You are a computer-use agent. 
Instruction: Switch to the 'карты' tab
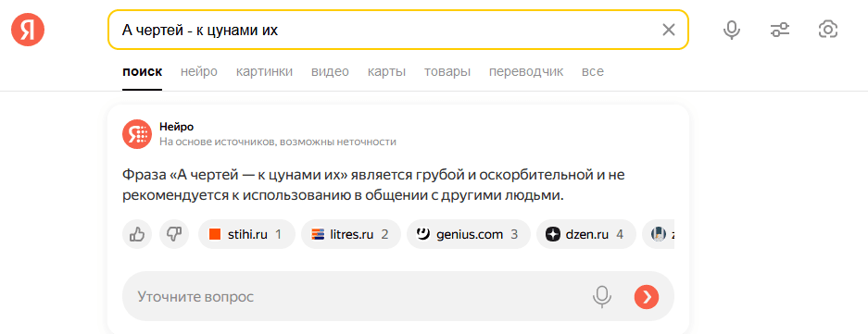click(386, 72)
